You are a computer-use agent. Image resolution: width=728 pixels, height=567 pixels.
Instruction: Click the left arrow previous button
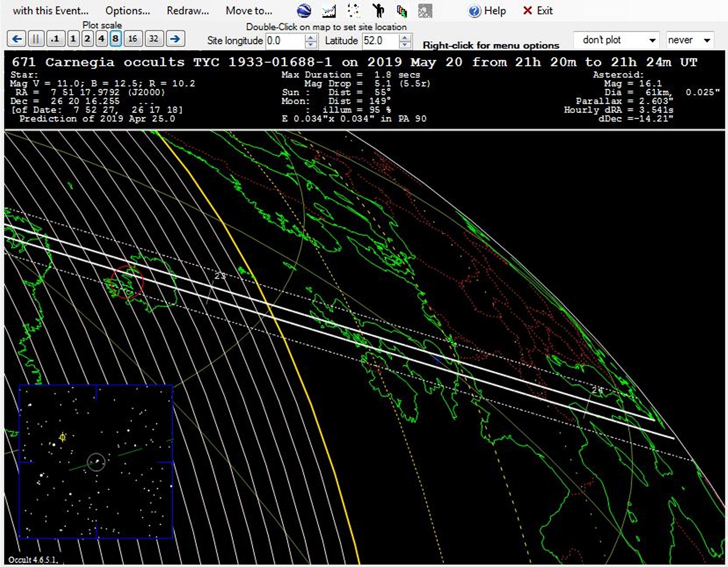click(17, 39)
